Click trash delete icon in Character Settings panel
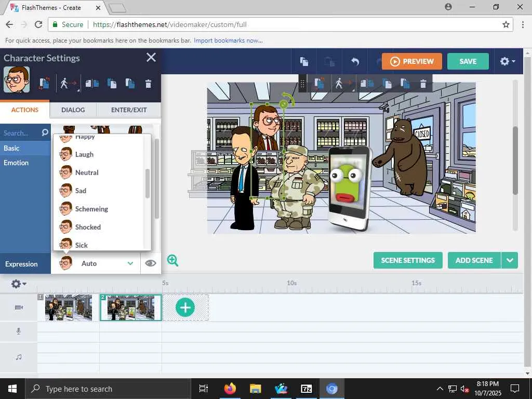 pos(148,84)
